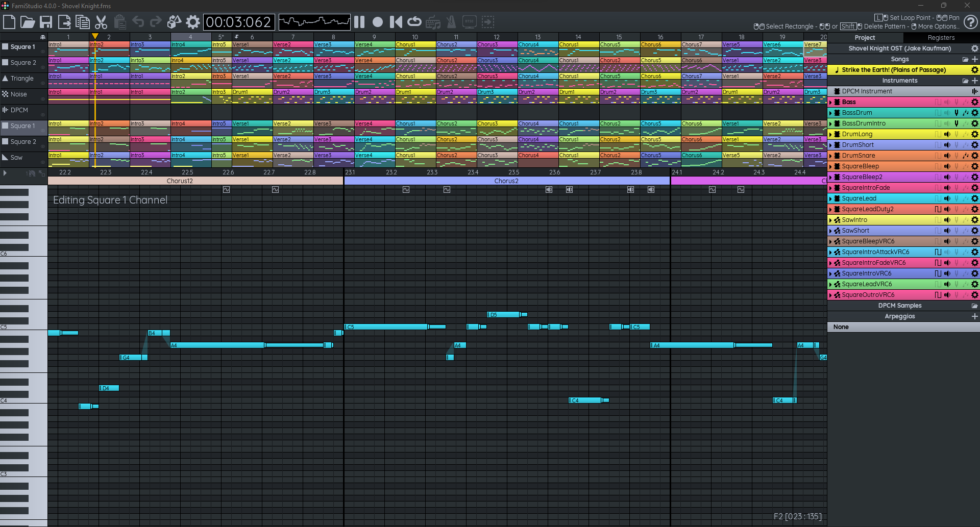Click the Chorus2 pattern header in piano roll

click(507, 181)
